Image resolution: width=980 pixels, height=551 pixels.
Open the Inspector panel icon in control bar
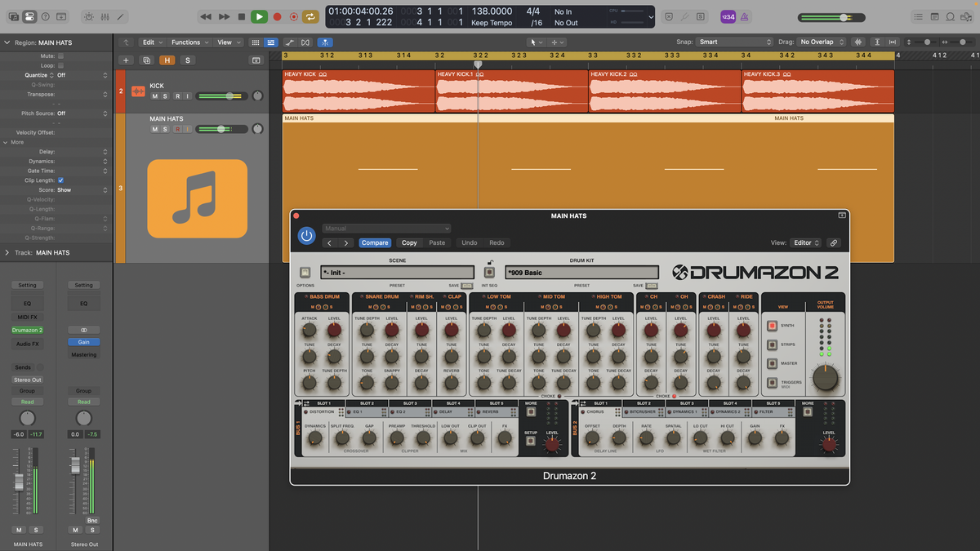click(29, 16)
